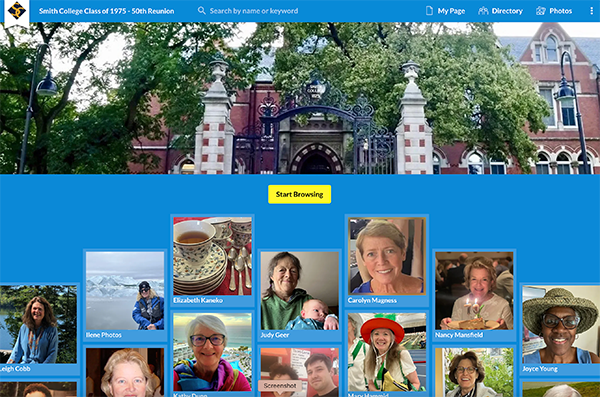This screenshot has width=600, height=397.
Task: Open Kathy Dunn's seaside photo
Action: click(212, 352)
